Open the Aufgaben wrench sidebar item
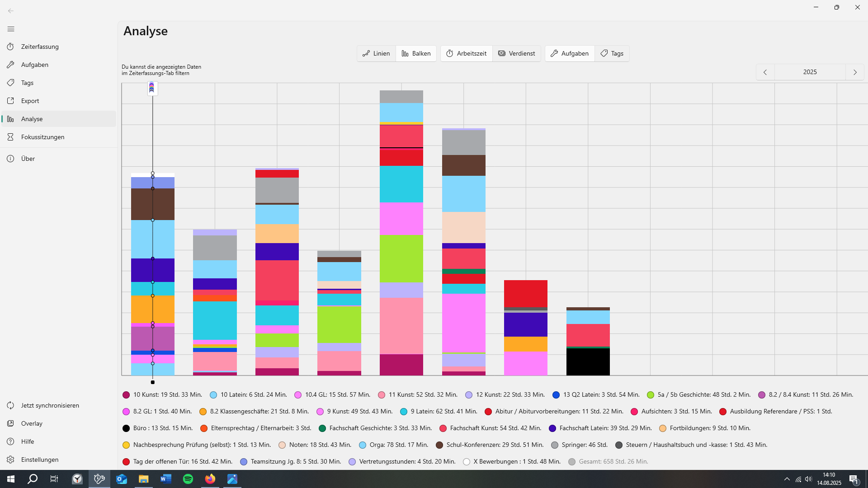 (x=34, y=65)
